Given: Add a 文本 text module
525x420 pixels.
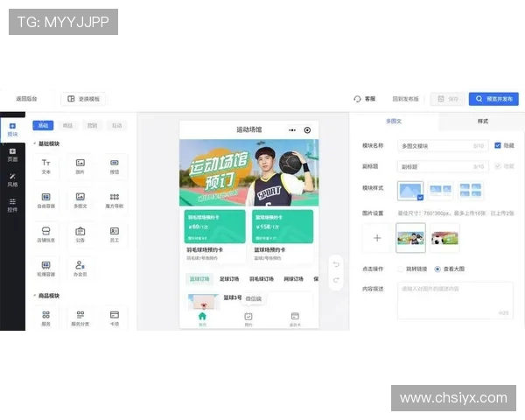Looking at the screenshot, I should click(x=45, y=166).
